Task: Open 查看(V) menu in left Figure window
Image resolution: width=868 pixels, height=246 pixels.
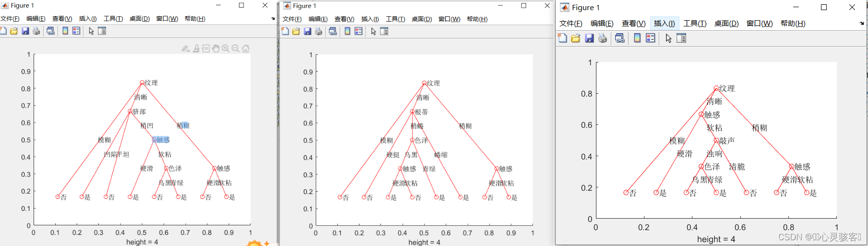Action: tap(62, 19)
